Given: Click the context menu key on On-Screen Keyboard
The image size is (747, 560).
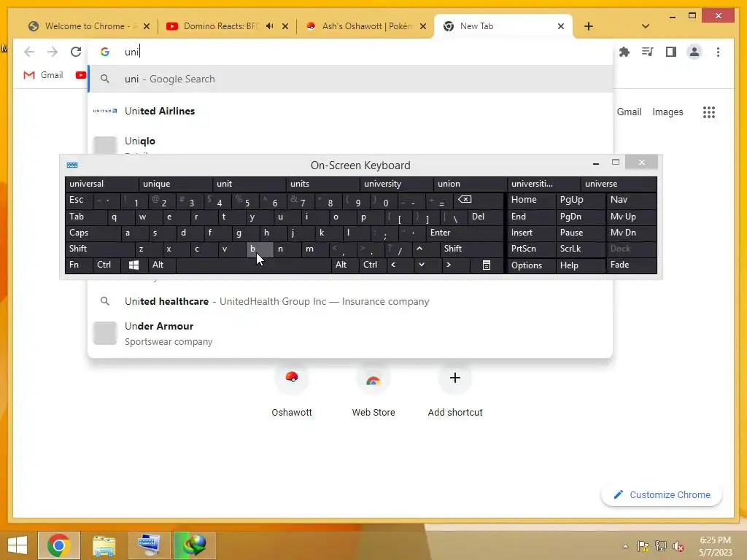Looking at the screenshot, I should pos(486,265).
